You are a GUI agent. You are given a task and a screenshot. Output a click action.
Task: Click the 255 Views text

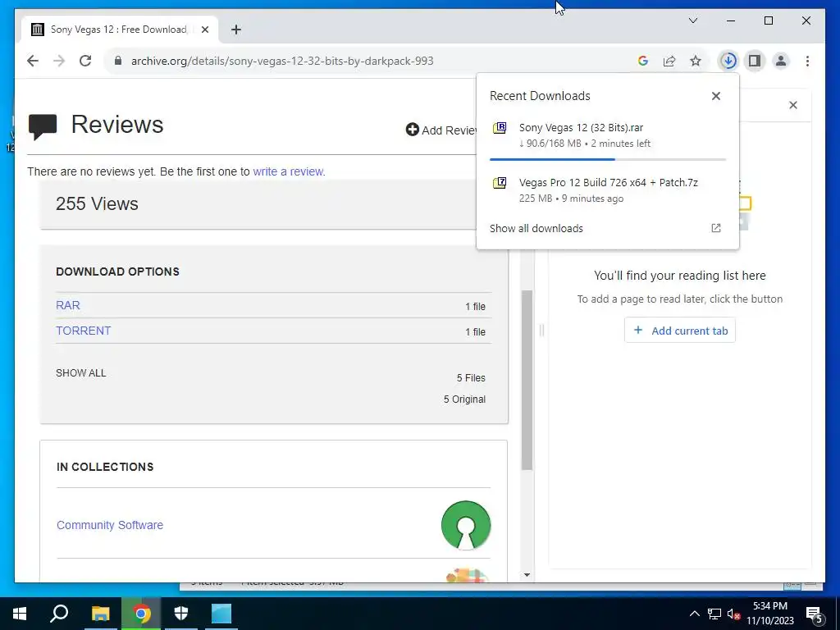[97, 203]
